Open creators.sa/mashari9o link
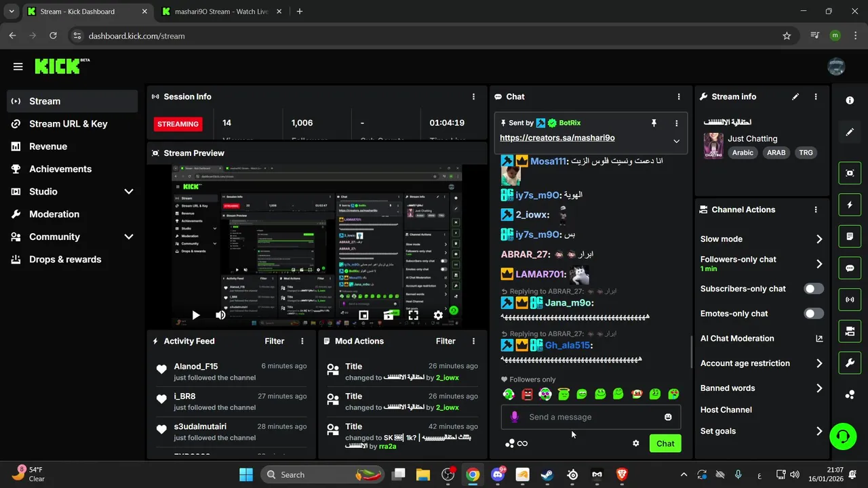 click(x=557, y=138)
